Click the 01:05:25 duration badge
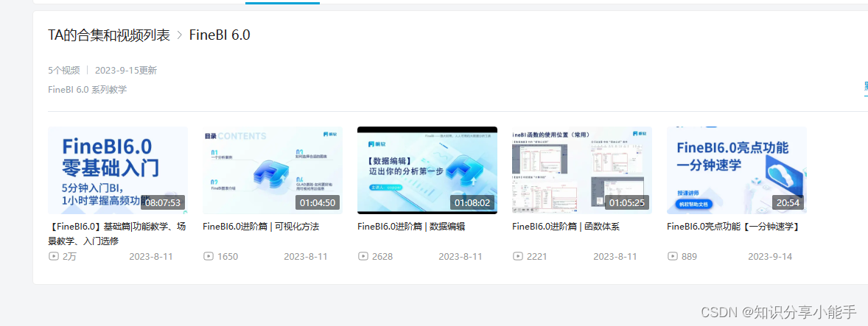 point(627,203)
